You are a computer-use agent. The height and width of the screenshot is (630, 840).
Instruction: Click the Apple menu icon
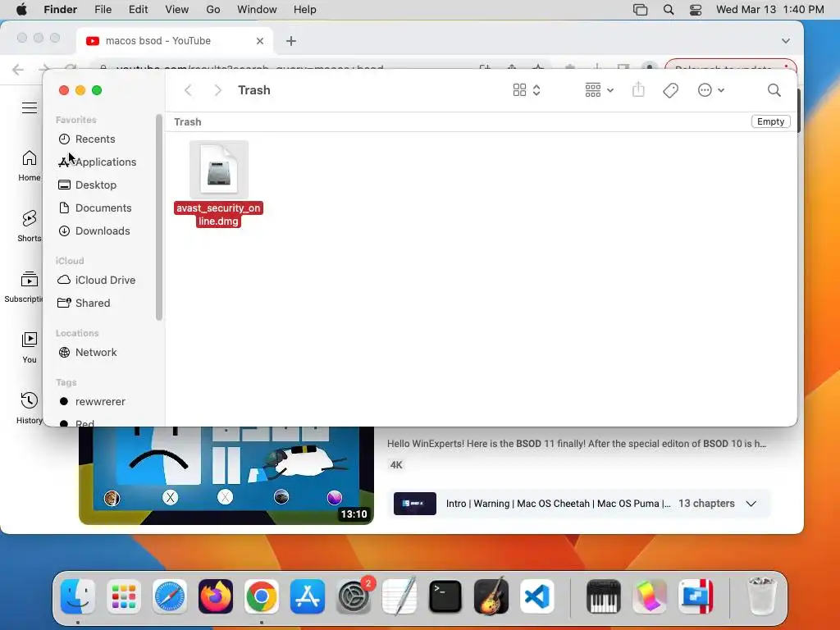coord(21,10)
